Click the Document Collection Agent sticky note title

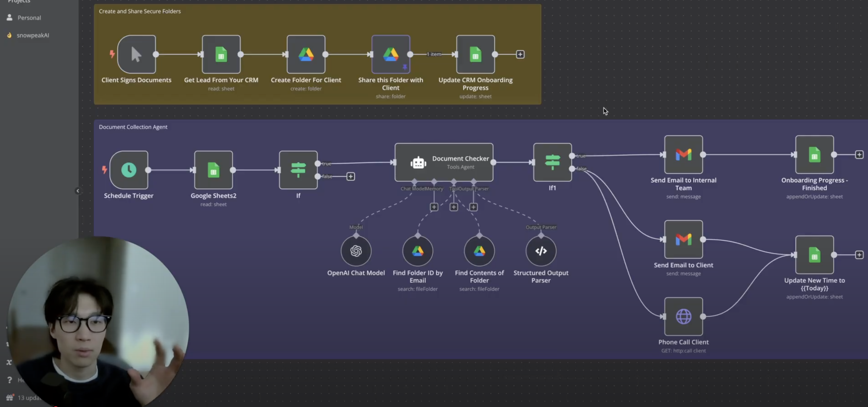point(133,127)
